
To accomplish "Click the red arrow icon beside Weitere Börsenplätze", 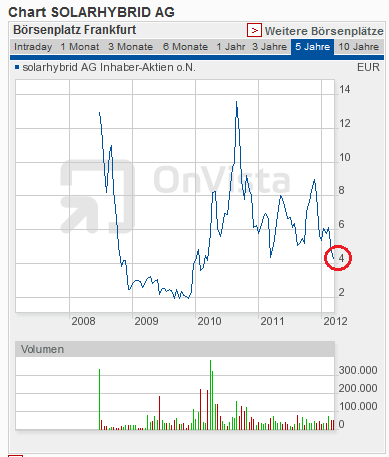I will click(x=254, y=30).
